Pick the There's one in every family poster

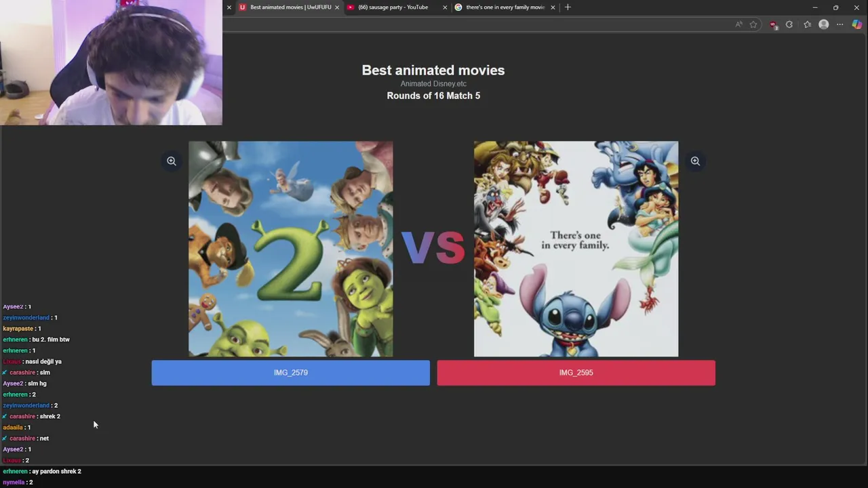click(x=576, y=249)
